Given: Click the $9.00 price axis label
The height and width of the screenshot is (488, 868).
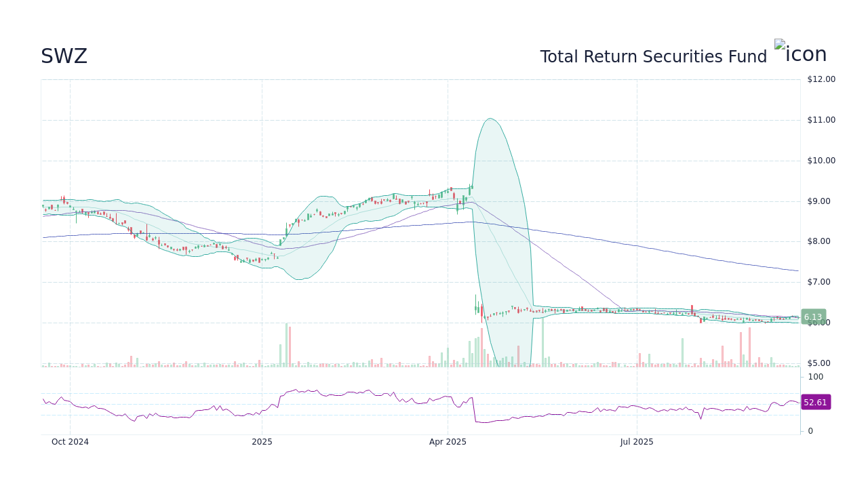Looking at the screenshot, I should click(818, 201).
